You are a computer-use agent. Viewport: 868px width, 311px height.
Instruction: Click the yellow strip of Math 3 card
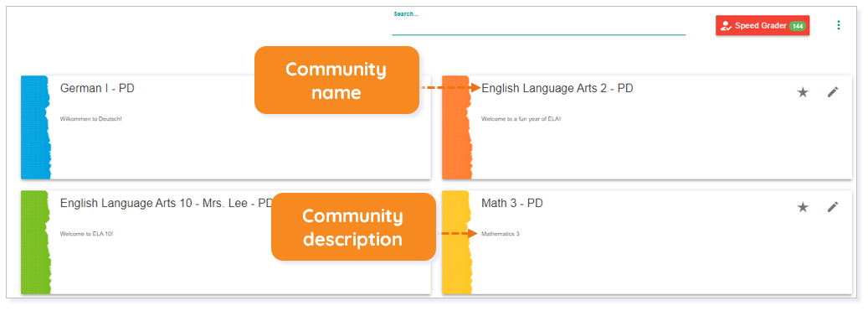(457, 242)
